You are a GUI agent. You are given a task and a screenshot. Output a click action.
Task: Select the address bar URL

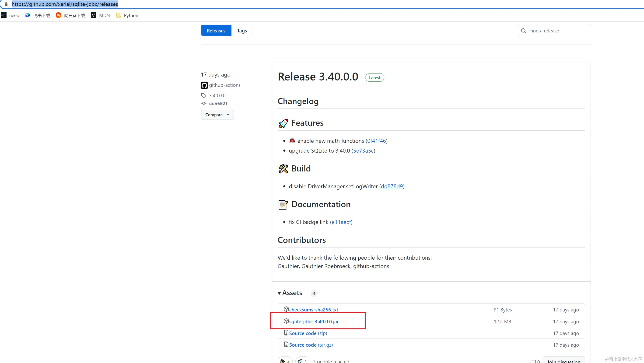point(65,4)
